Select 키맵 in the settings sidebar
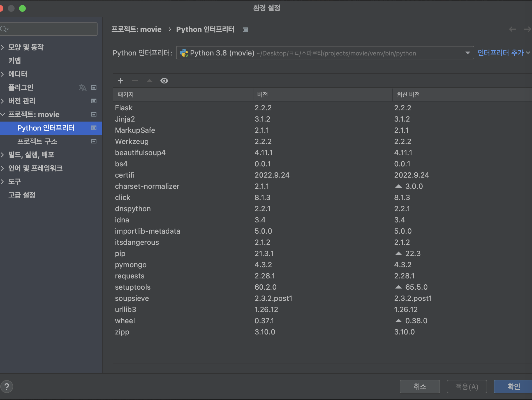The height and width of the screenshot is (400, 532). (15, 61)
